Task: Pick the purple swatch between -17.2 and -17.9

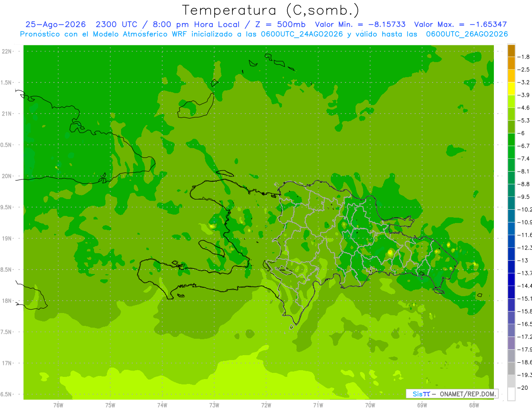Action: coord(511,343)
